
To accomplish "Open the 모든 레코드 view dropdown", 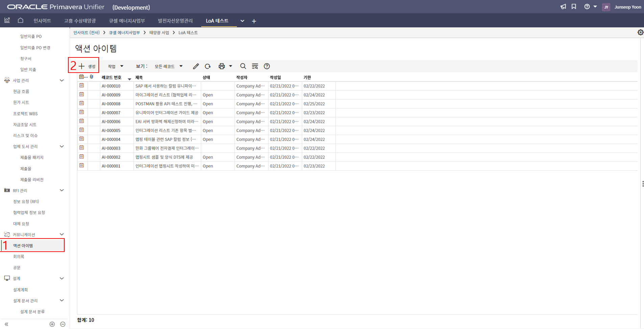I will click(x=168, y=66).
